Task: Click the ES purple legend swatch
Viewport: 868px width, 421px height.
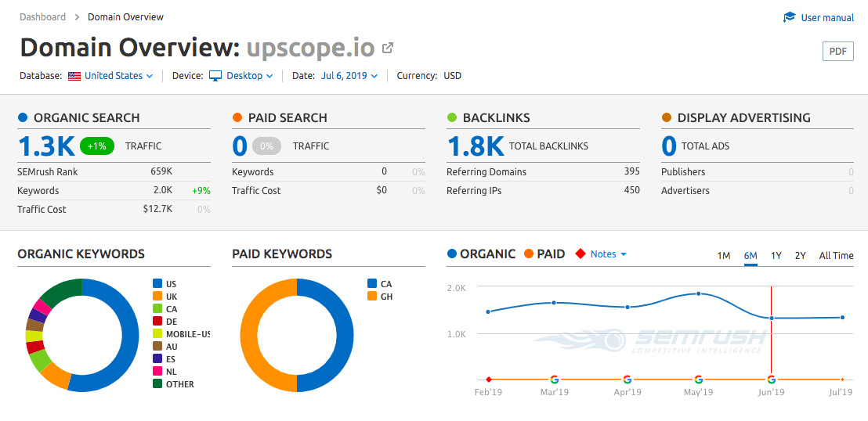Action: pos(157,358)
